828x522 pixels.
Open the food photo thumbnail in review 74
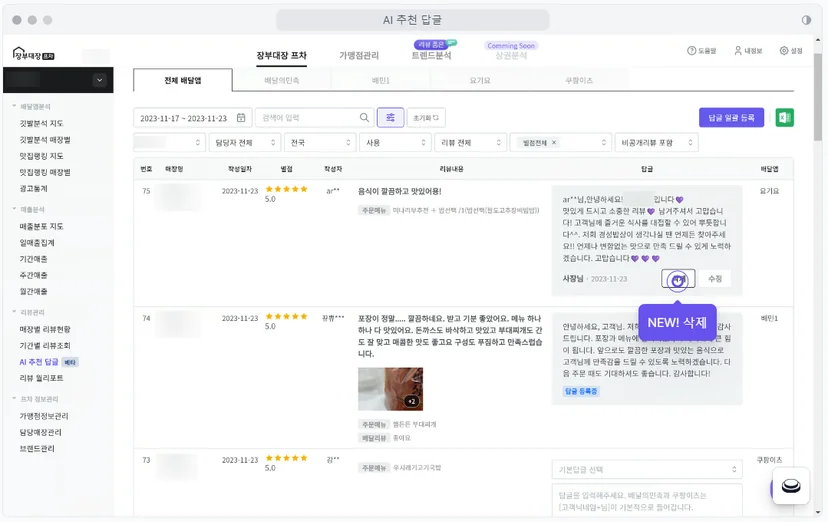click(x=390, y=389)
